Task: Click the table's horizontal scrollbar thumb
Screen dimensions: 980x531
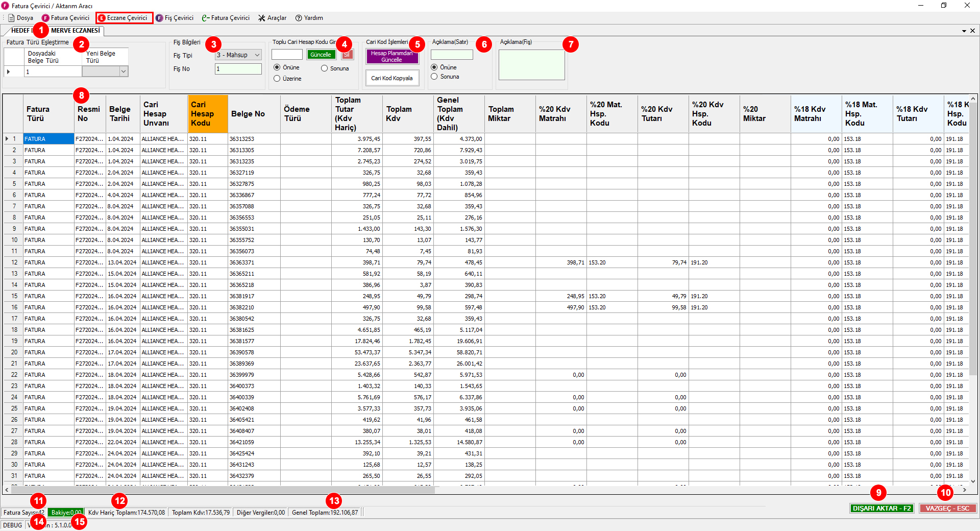Action: pos(223,490)
